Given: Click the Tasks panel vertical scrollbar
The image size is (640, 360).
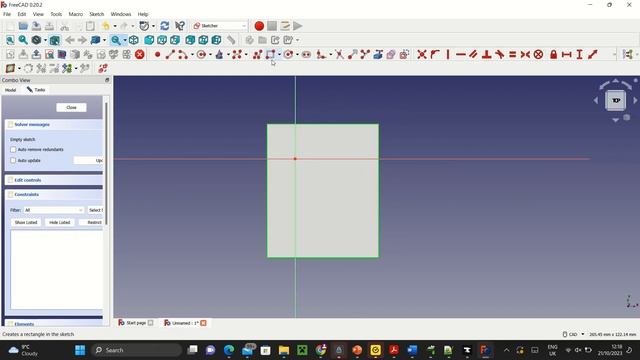Looking at the screenshot, I should [107, 163].
